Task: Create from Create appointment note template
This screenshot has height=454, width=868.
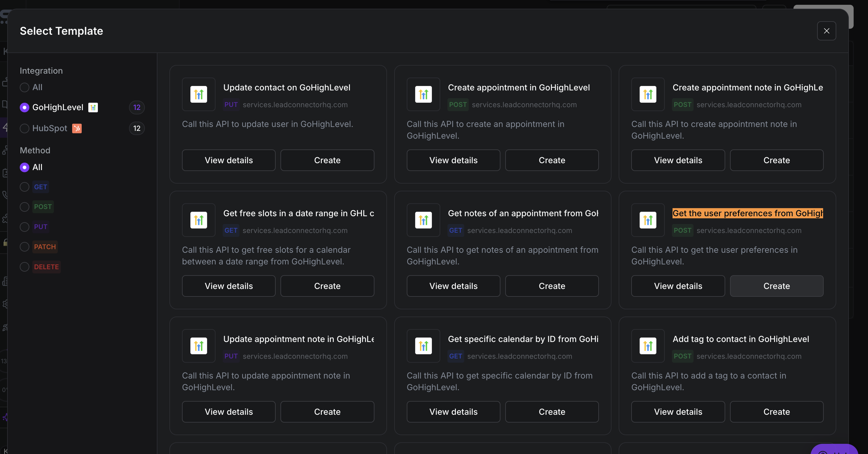Action: [777, 161]
